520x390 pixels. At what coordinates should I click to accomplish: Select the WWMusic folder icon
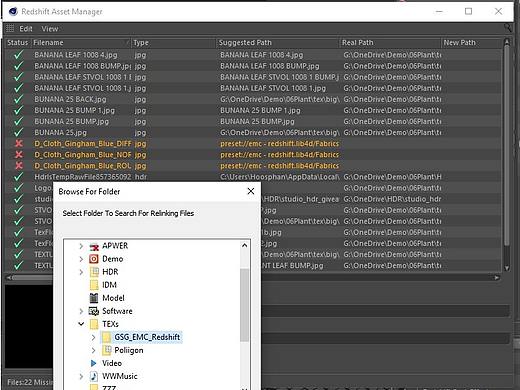pyautogui.click(x=94, y=376)
